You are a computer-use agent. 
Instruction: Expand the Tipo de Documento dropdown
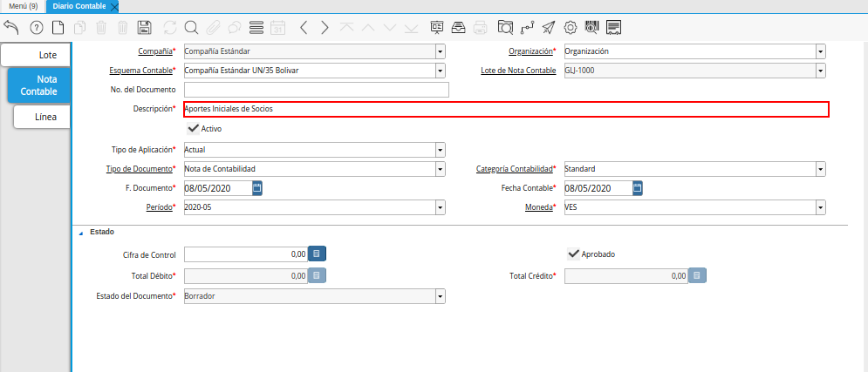pos(440,169)
